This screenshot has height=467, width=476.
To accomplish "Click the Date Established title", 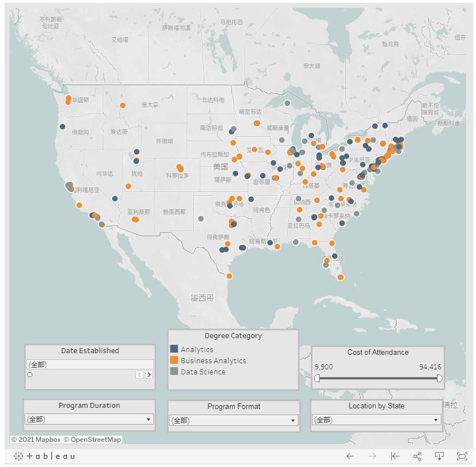I will [90, 350].
